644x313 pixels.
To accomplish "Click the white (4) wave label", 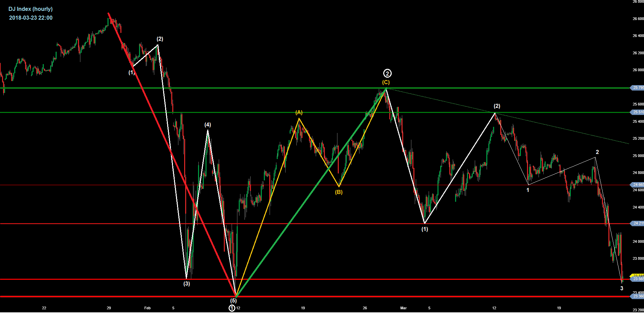I will [208, 125].
